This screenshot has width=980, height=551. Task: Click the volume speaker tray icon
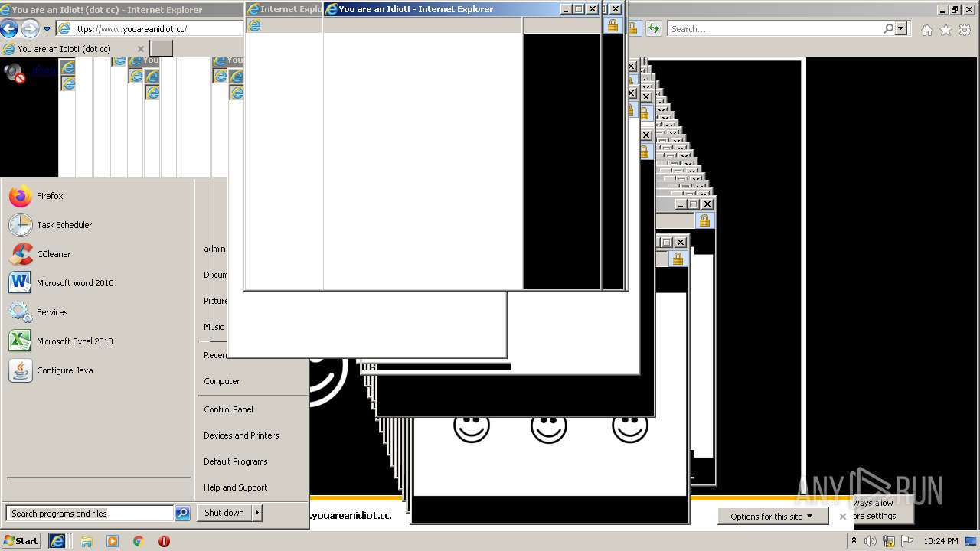click(871, 541)
